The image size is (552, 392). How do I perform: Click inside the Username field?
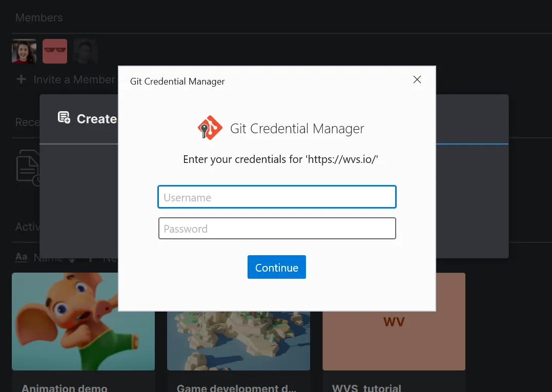(x=277, y=197)
